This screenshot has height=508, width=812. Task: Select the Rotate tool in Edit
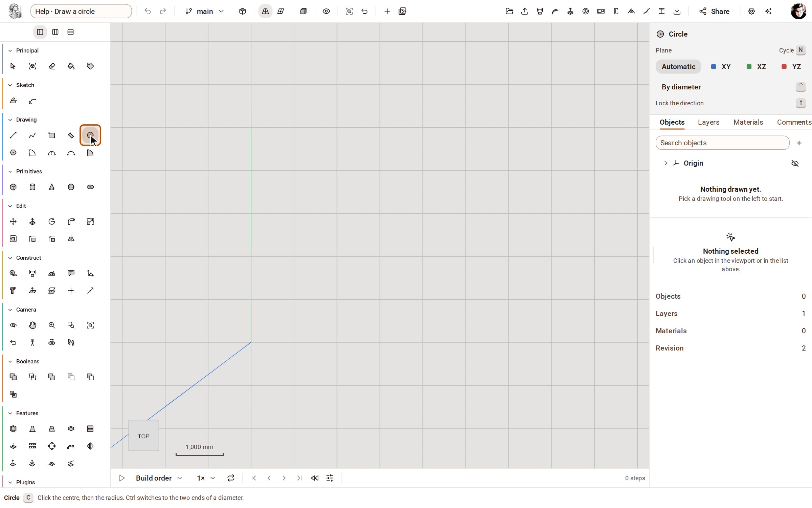point(52,222)
